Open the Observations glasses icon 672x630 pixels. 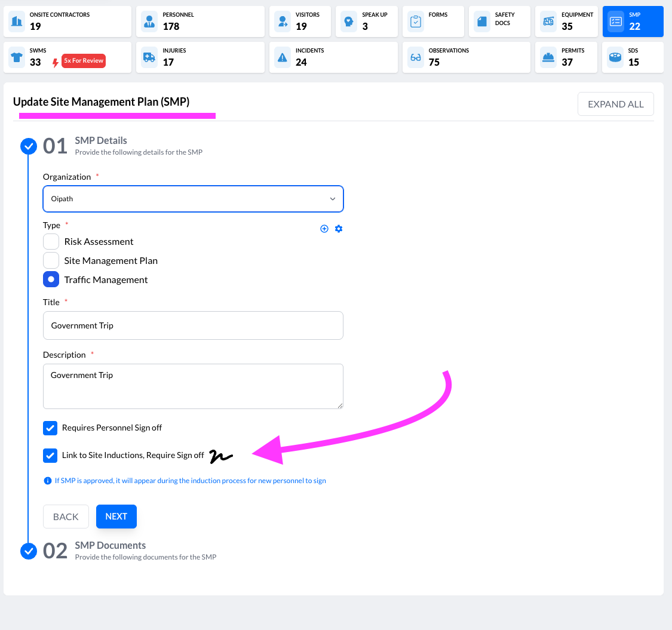click(x=415, y=57)
